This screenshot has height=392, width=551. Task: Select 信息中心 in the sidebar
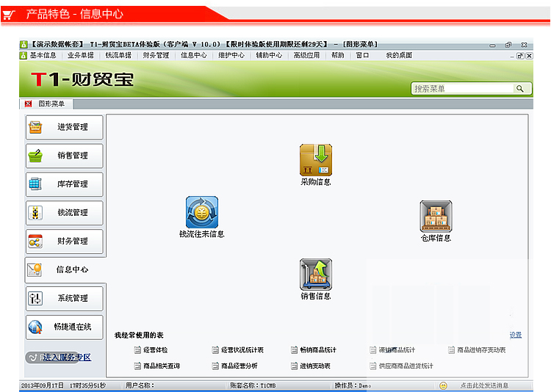(65, 269)
